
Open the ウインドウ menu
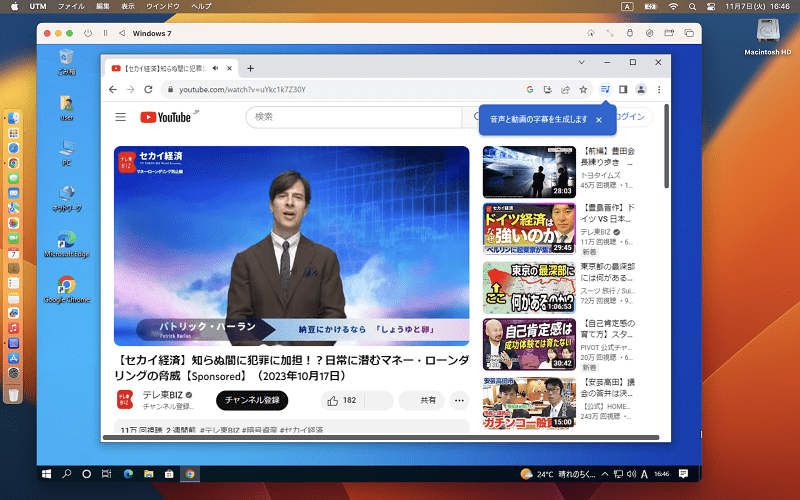point(163,6)
